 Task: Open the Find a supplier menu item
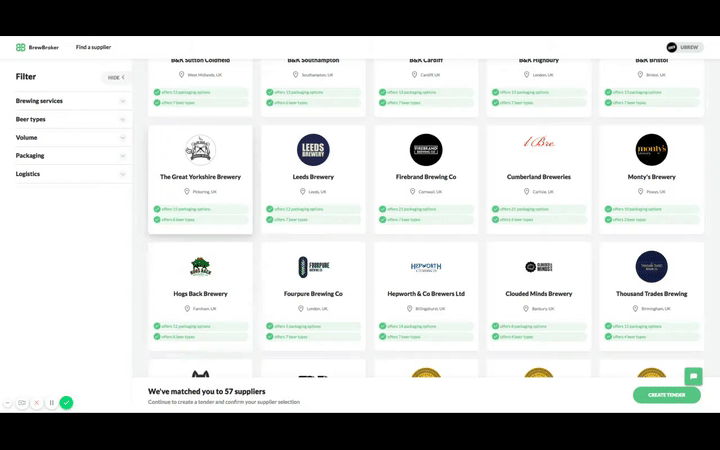point(93,47)
